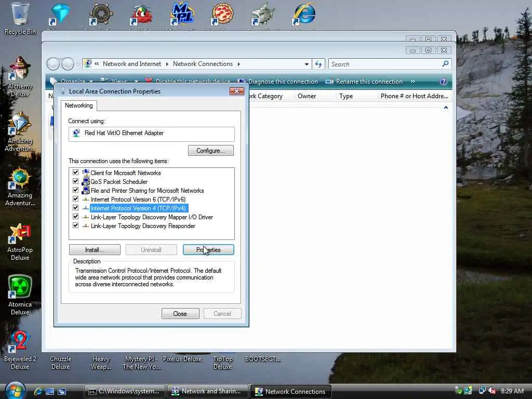Toggle Internet Protocol Version 6 checkbox
This screenshot has height=399, width=532.
[x=75, y=199]
